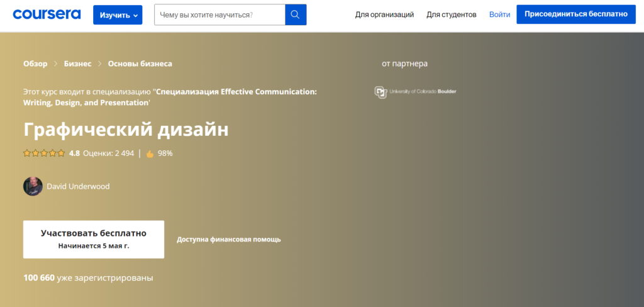
Task: Open the Изучить dropdown menu
Action: click(118, 15)
